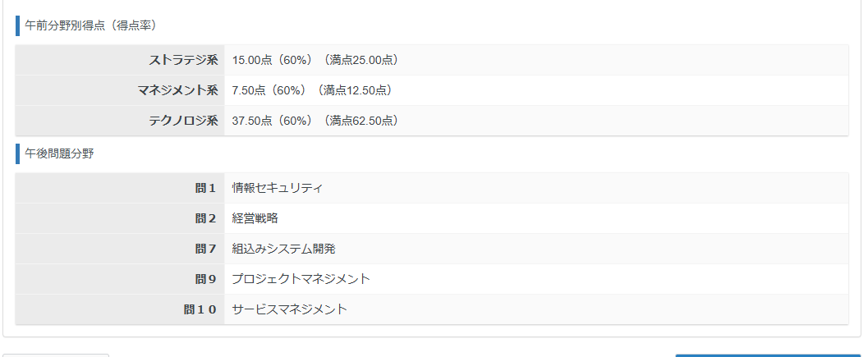This screenshot has height=357, width=868.
Task: Select the ストラテジ系 row label
Action: (183, 60)
